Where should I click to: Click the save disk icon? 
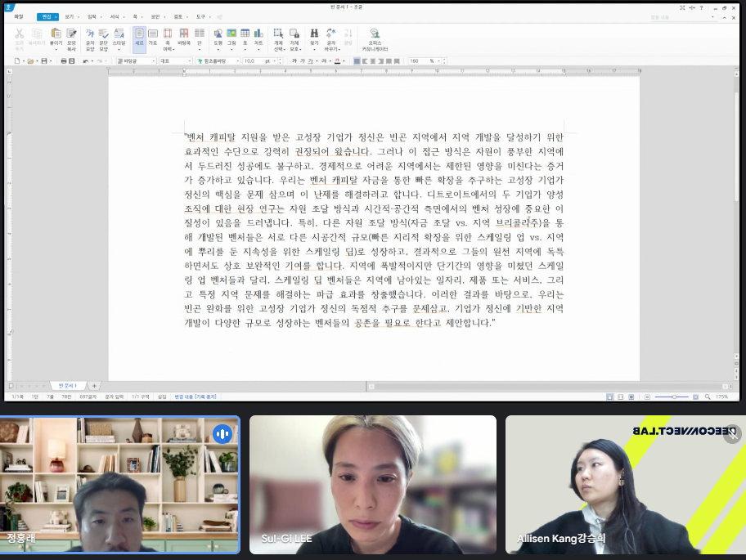click(x=44, y=60)
